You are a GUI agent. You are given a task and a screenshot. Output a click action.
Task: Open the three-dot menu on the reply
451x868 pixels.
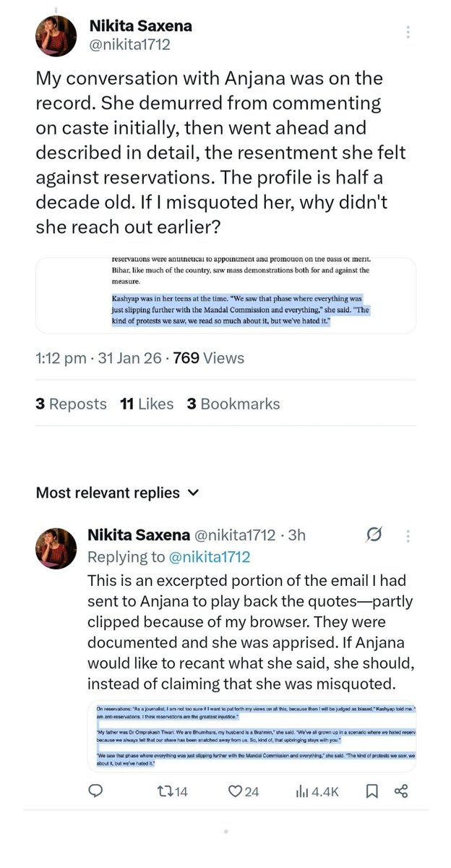click(x=408, y=536)
